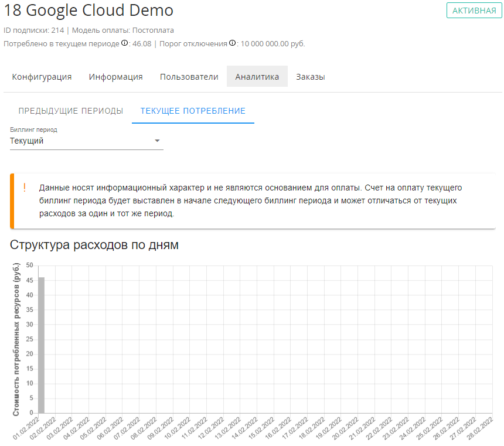This screenshot has width=504, height=446.
Task: Open the Конфигурация tab
Action: [x=42, y=77]
